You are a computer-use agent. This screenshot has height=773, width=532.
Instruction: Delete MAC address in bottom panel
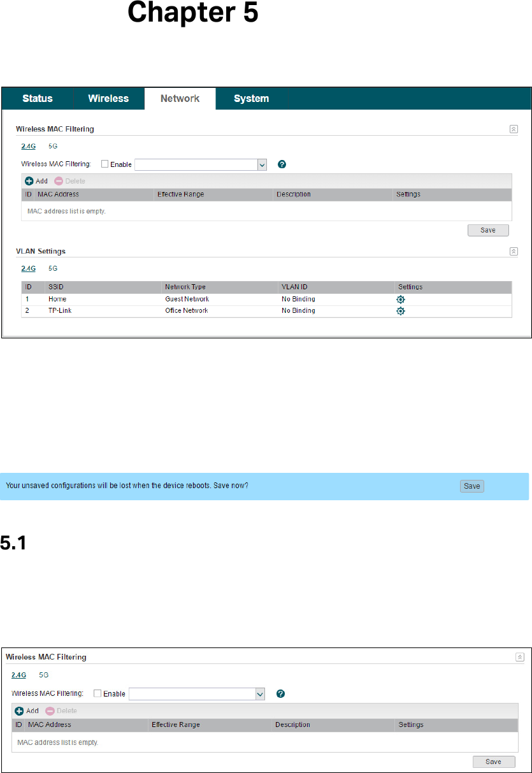tap(61, 711)
